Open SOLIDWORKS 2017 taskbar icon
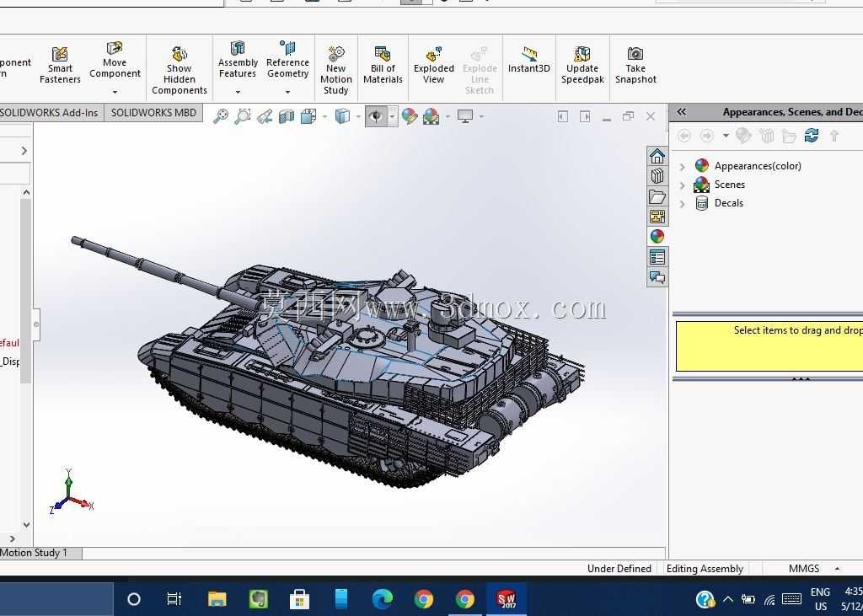Viewport: 863px width, 616px height. click(506, 598)
